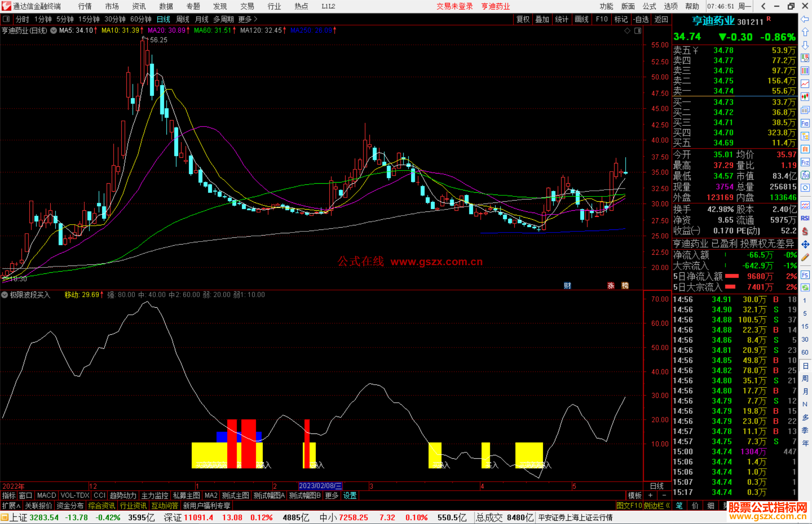
Task: Click the 画线 drawing button
Action: (582, 19)
